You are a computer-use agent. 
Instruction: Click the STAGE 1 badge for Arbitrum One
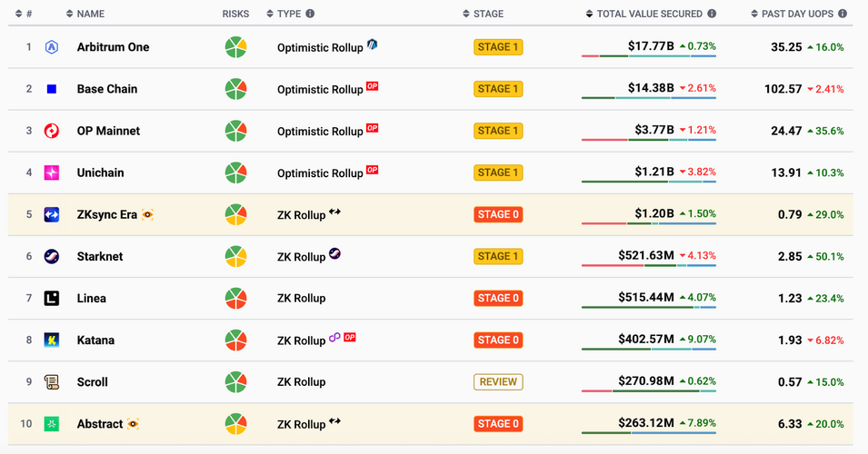pos(498,47)
